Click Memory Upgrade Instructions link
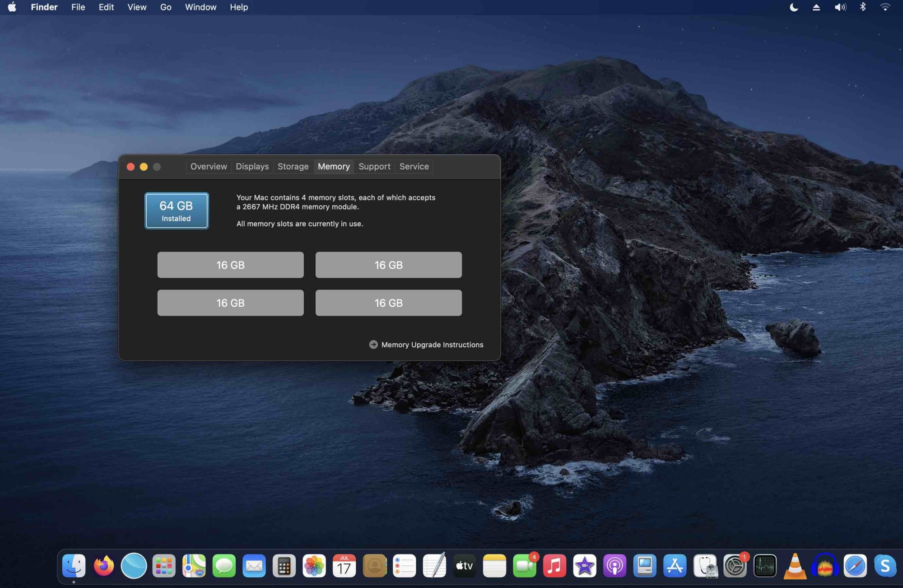 [x=432, y=345]
